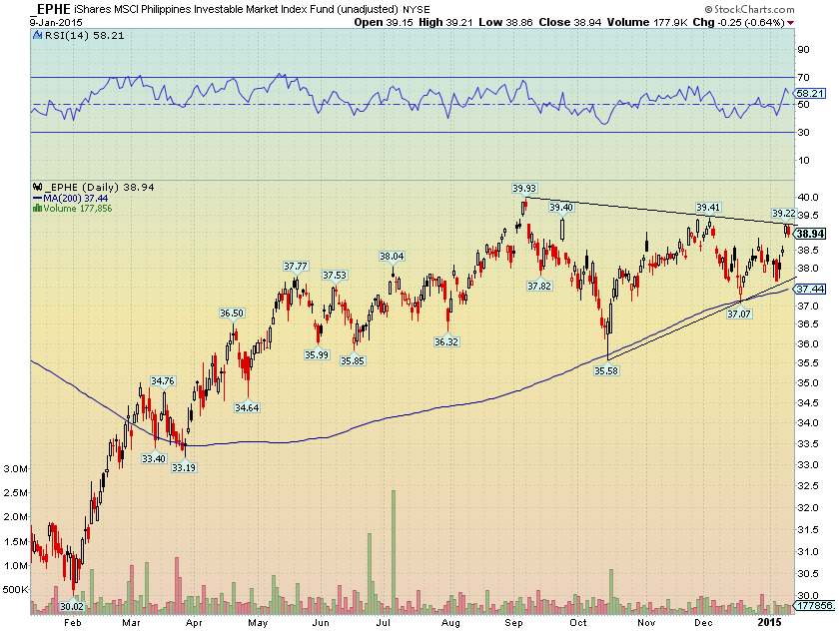This screenshot has height=633, width=840.
Task: Click the 36.32 August low label
Action: click(x=446, y=341)
